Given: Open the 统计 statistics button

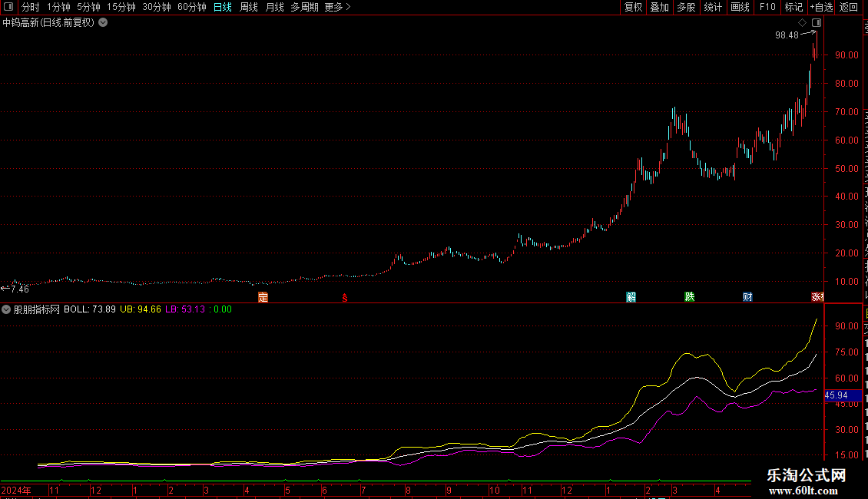Looking at the screenshot, I should (713, 7).
